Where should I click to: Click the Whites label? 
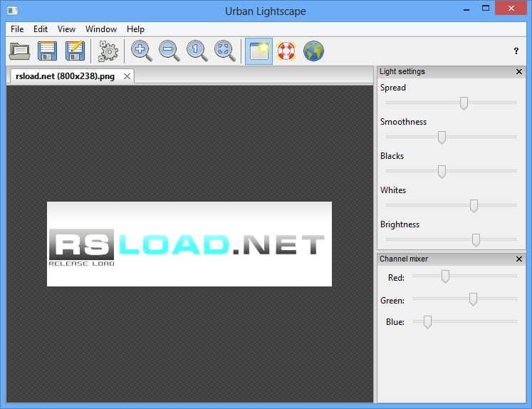point(393,190)
